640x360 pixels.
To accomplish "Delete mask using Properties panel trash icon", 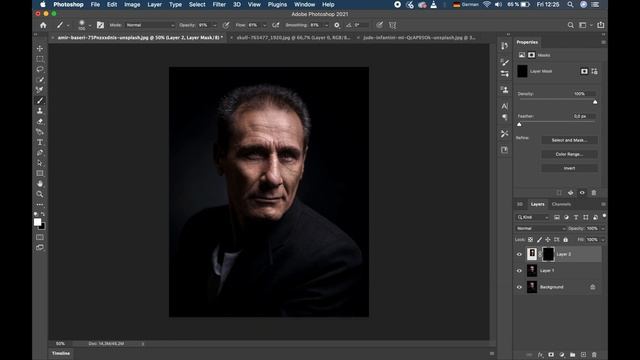I will tap(594, 193).
